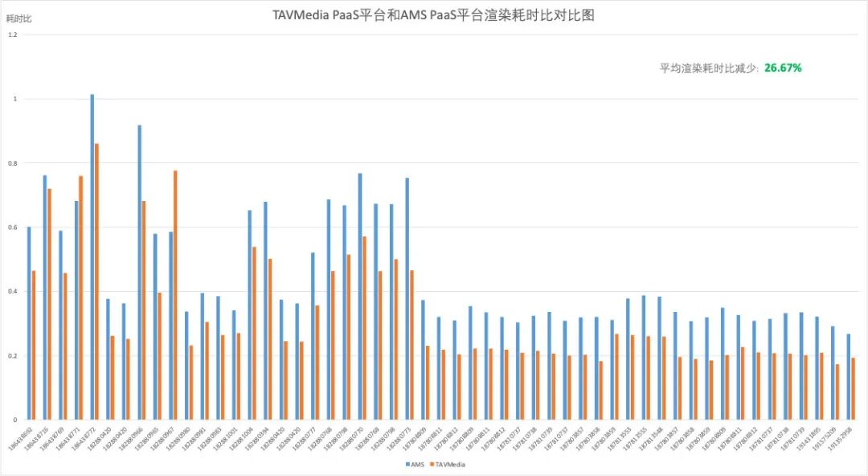Click x-axis label 186438716

[36, 437]
